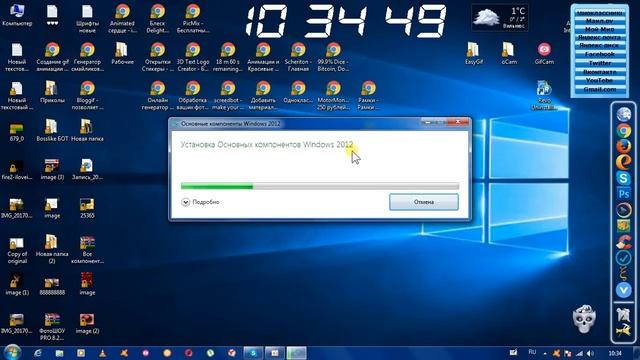Launch Firefox from the side dock
The height and width of the screenshot is (360, 640).
pyautogui.click(x=624, y=146)
